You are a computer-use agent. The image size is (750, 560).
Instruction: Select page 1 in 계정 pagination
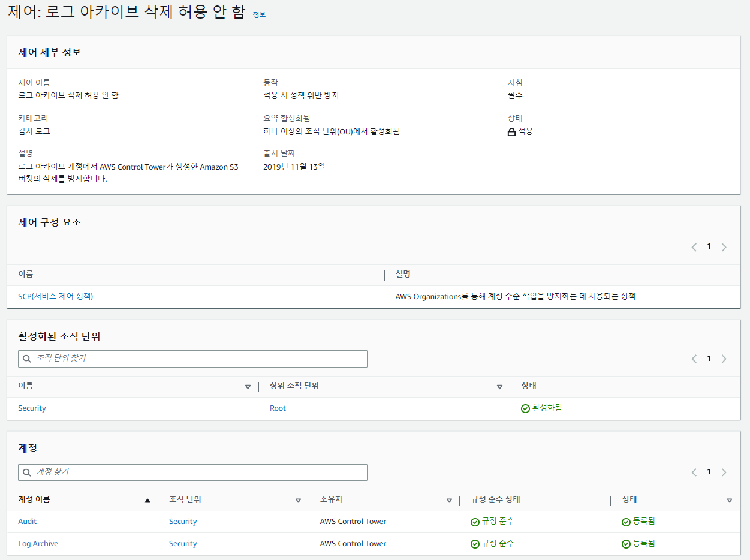709,472
